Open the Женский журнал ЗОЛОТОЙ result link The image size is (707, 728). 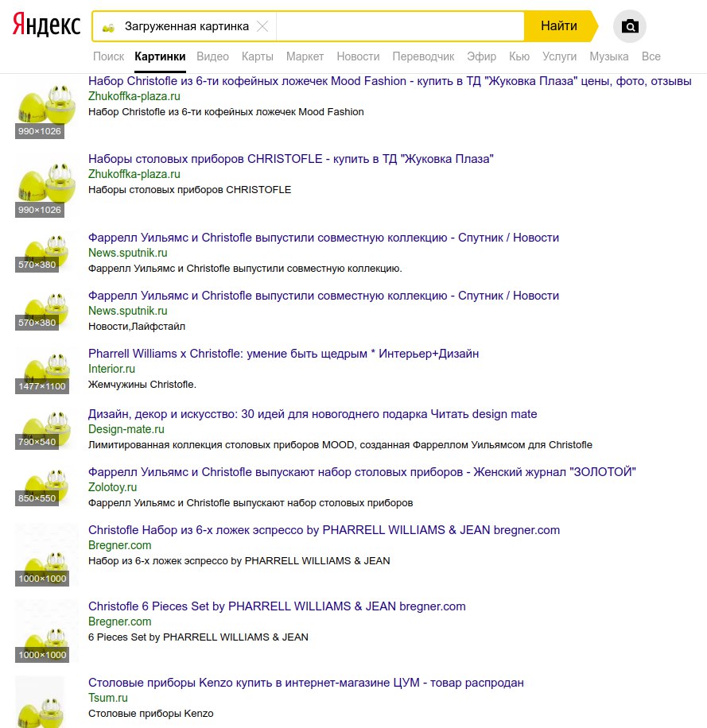(x=362, y=472)
